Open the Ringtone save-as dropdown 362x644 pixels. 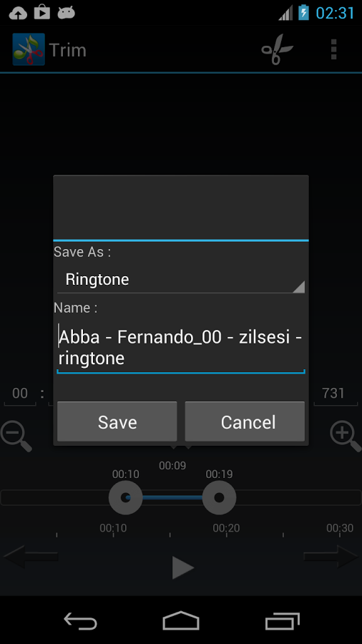(181, 280)
